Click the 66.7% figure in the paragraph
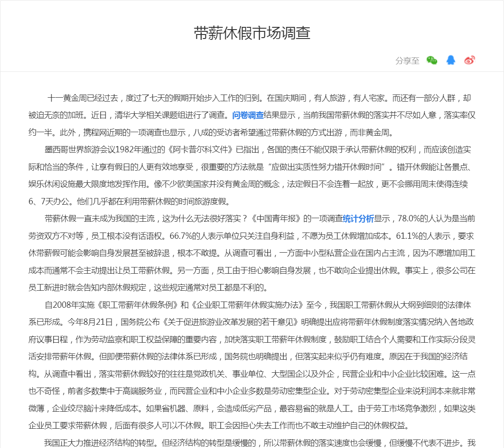Screen dimensions: 504x448 tap(181, 236)
